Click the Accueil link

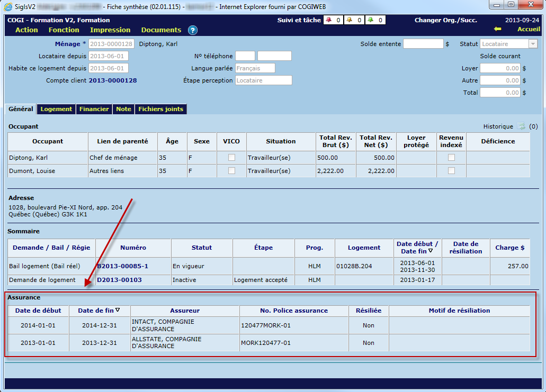529,30
